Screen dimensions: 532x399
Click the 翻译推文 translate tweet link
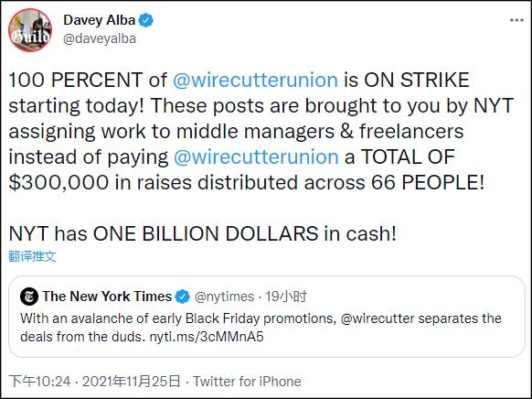pyautogui.click(x=32, y=256)
